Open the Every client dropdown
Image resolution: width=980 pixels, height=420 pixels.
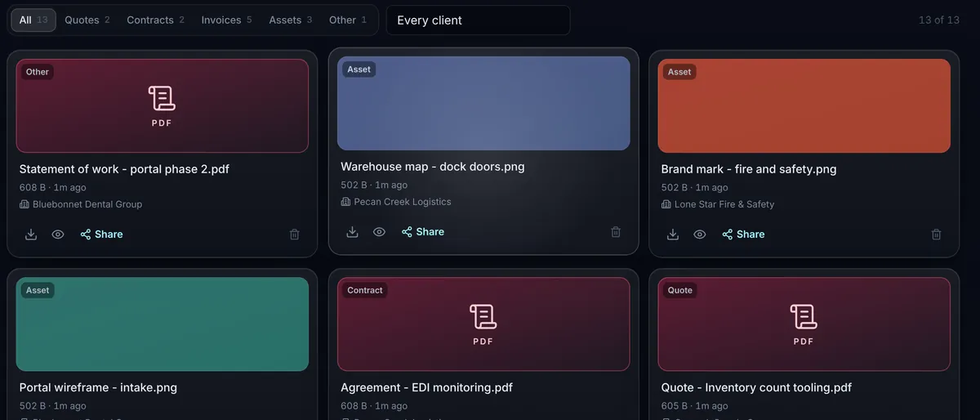tap(478, 20)
